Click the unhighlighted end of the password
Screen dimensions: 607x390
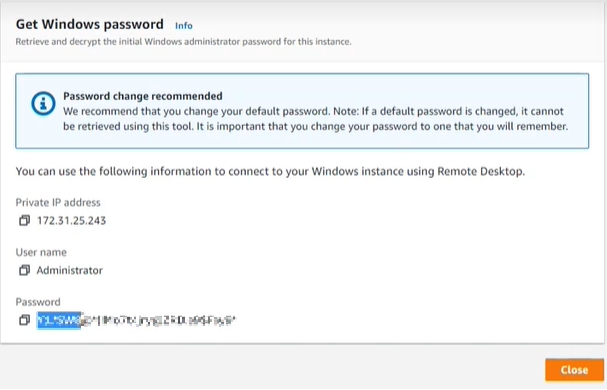click(x=159, y=321)
